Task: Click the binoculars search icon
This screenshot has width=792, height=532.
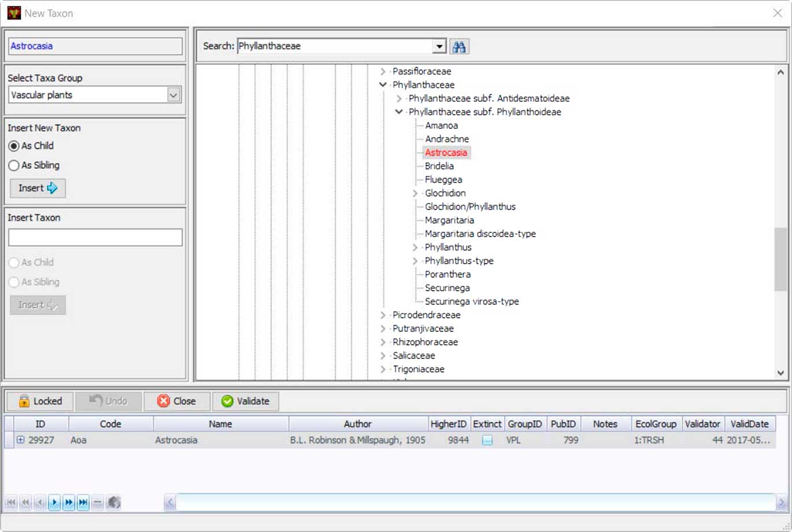Action: [x=459, y=46]
